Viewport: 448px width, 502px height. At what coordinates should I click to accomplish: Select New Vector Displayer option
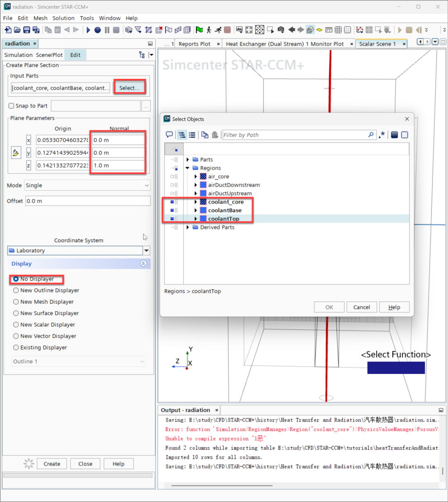pos(16,336)
